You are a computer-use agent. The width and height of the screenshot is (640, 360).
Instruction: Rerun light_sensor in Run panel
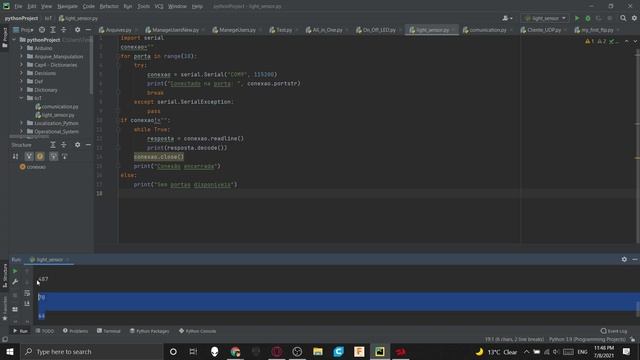(x=15, y=271)
